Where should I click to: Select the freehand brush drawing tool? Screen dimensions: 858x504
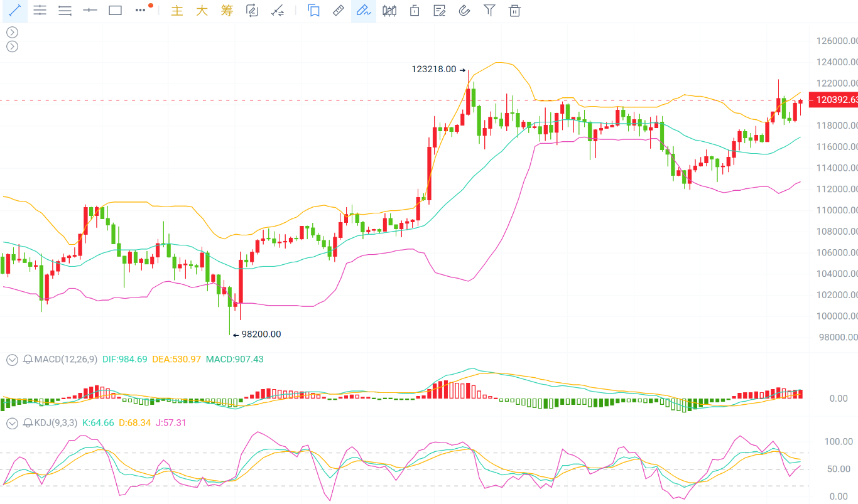point(363,11)
